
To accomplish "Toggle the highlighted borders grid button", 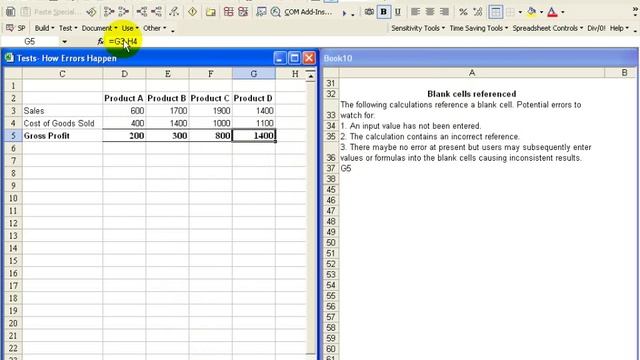I will pyautogui.click(x=496, y=12).
